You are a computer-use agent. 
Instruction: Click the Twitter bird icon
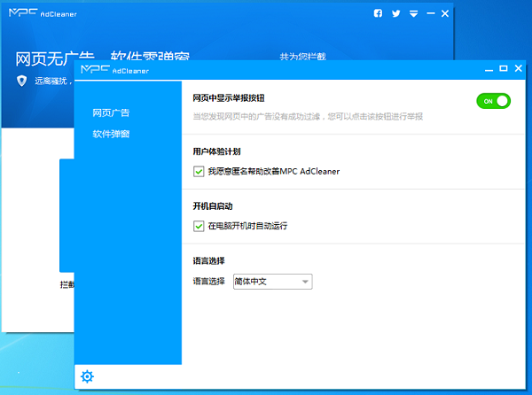396,13
